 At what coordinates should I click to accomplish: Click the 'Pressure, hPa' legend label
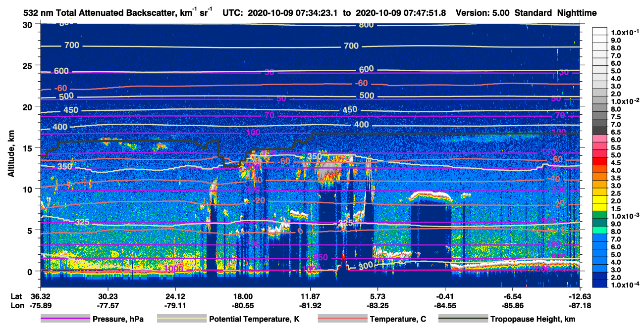click(119, 319)
